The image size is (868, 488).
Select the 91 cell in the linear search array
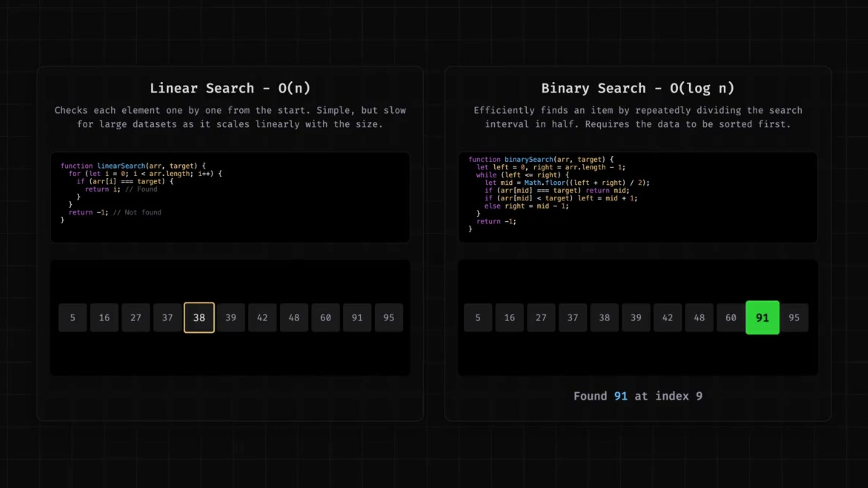click(357, 317)
